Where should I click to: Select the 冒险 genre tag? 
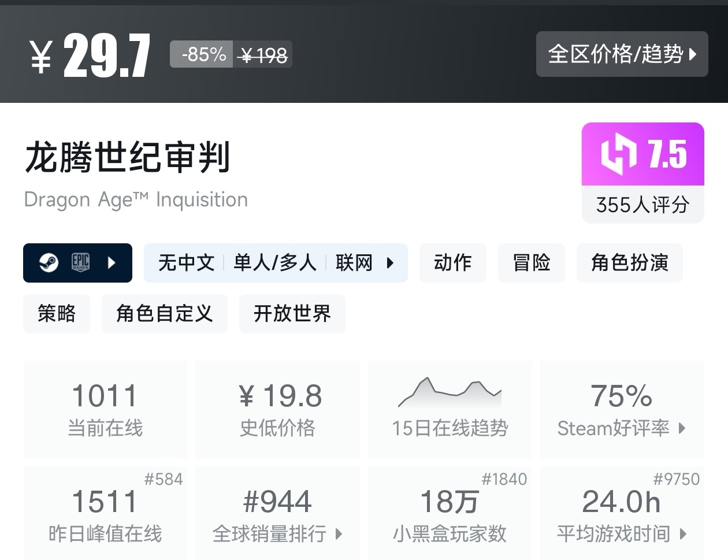pyautogui.click(x=532, y=263)
